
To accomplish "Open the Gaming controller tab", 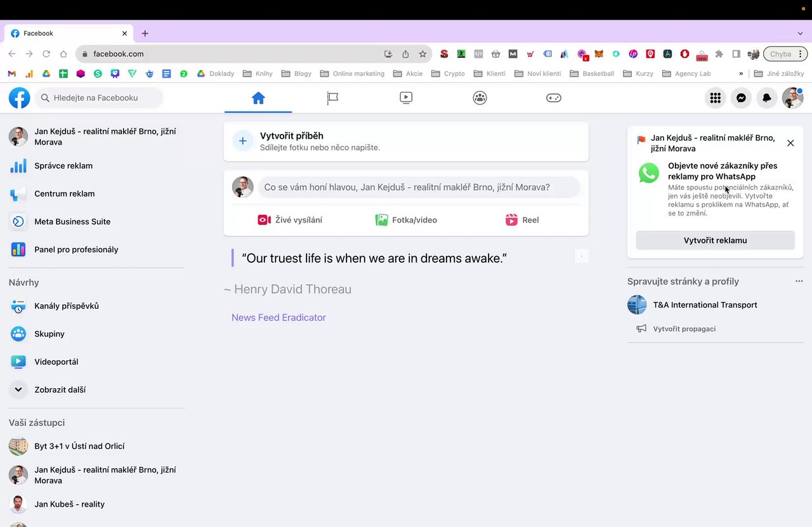I will click(x=554, y=98).
